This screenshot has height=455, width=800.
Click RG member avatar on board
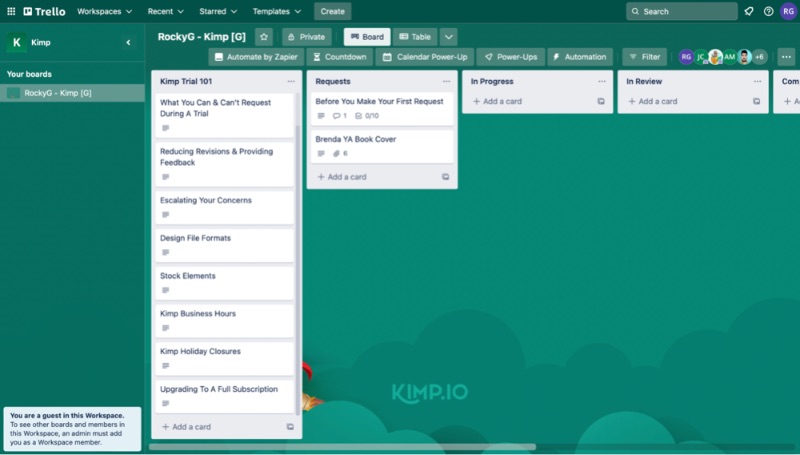[686, 57]
